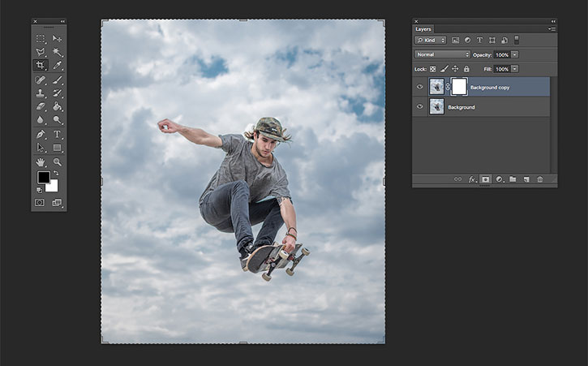Collapse the toolbox to single column

pos(62,21)
